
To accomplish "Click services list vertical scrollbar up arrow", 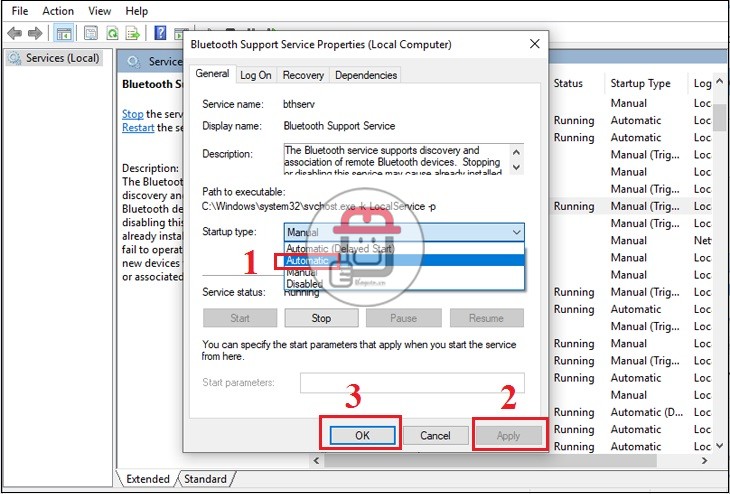I will (x=719, y=82).
